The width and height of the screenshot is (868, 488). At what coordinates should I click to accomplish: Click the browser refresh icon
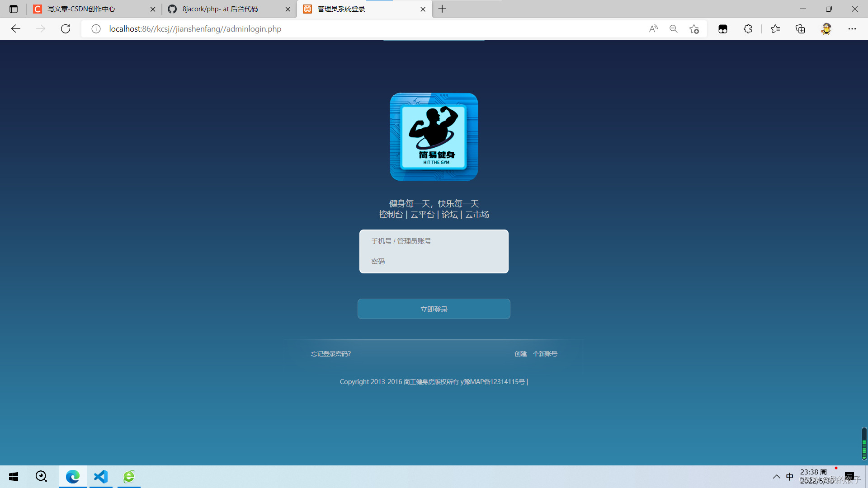click(x=66, y=29)
